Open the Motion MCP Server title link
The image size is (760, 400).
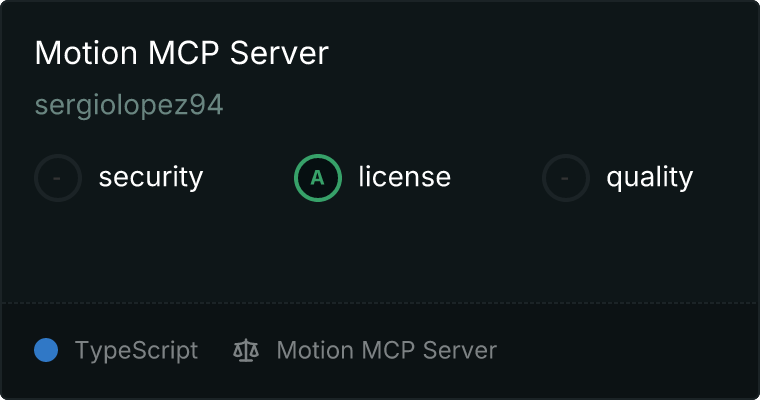[182, 52]
